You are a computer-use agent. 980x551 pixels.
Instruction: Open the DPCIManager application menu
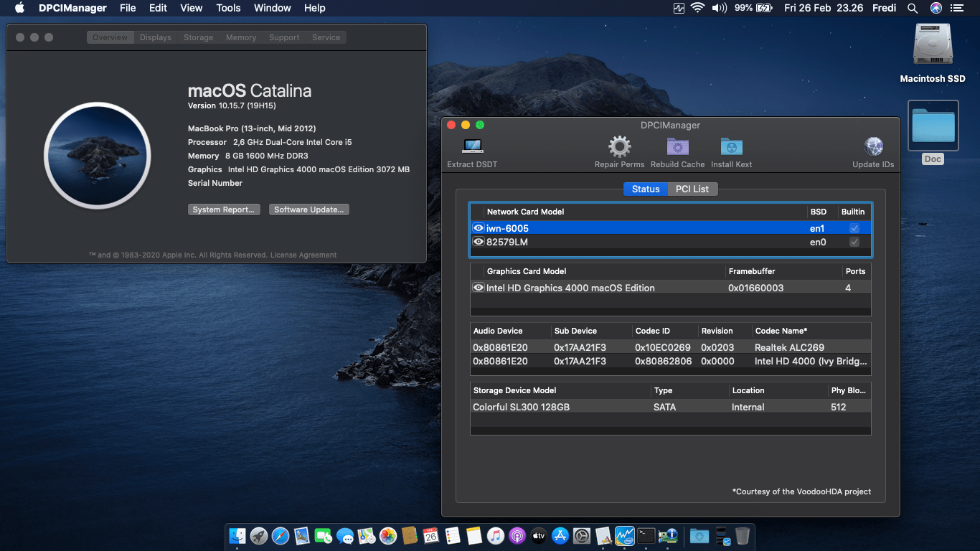click(72, 8)
